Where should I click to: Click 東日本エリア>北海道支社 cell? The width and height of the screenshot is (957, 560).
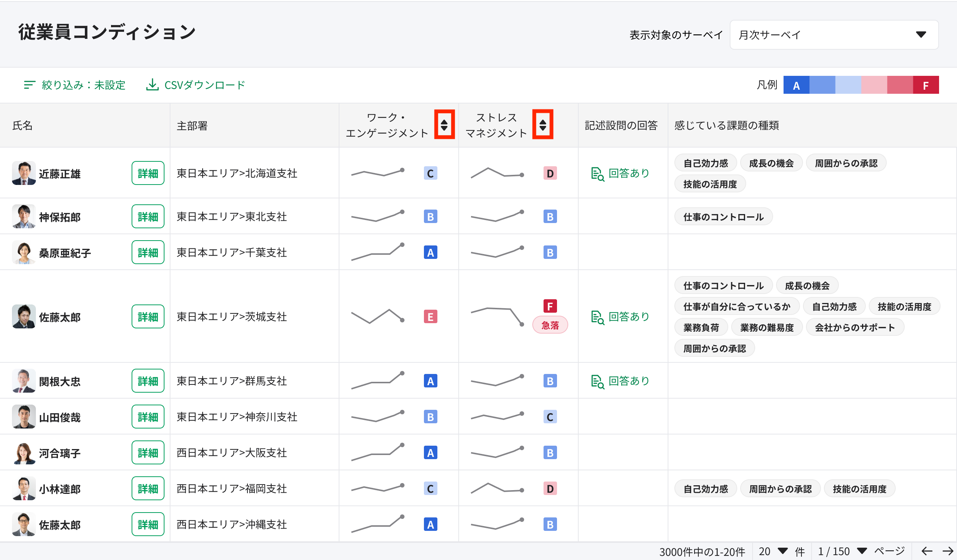pyautogui.click(x=255, y=173)
